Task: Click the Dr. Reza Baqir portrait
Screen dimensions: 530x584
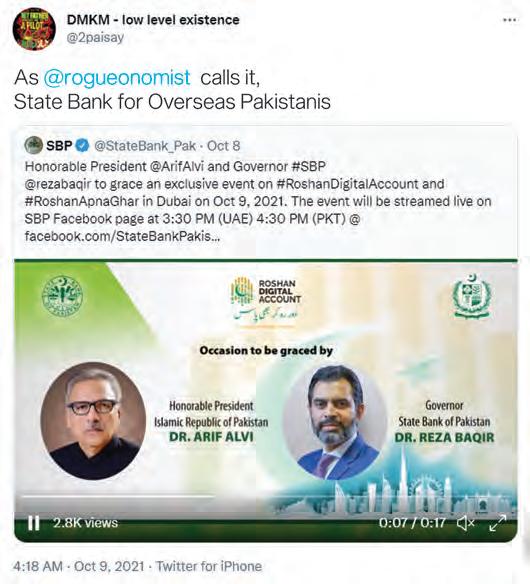Action: point(335,421)
